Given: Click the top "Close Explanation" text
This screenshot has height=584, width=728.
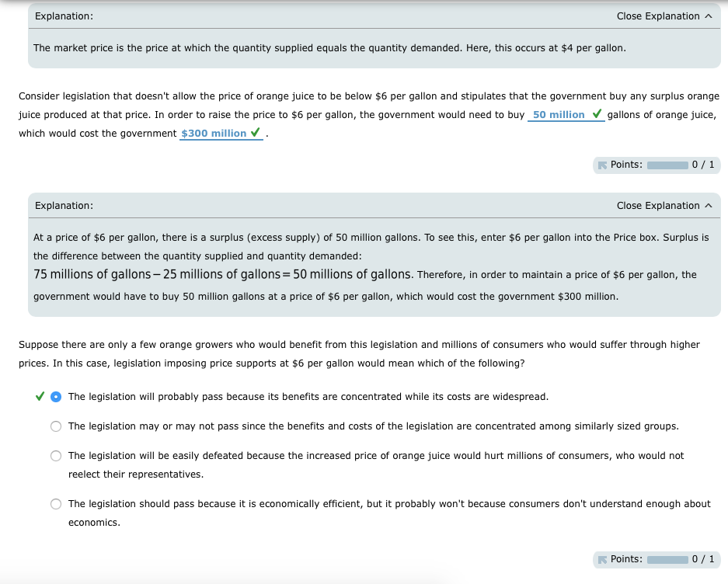Looking at the screenshot, I should click(x=657, y=16).
